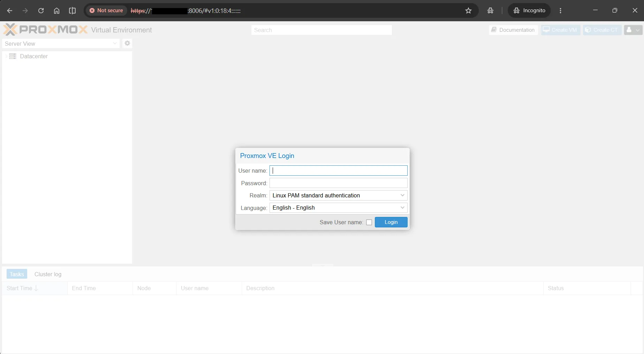644x354 pixels.
Task: Select Datacenter in the tree
Action: coord(34,56)
